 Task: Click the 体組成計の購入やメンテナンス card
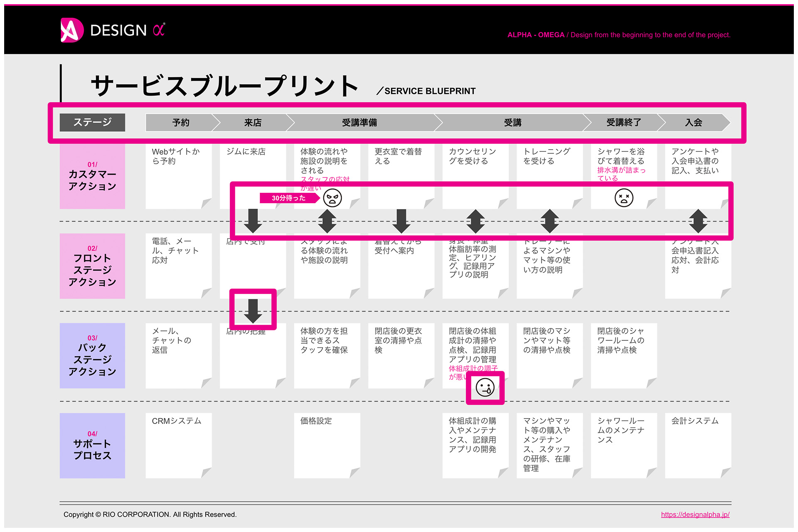tap(475, 446)
